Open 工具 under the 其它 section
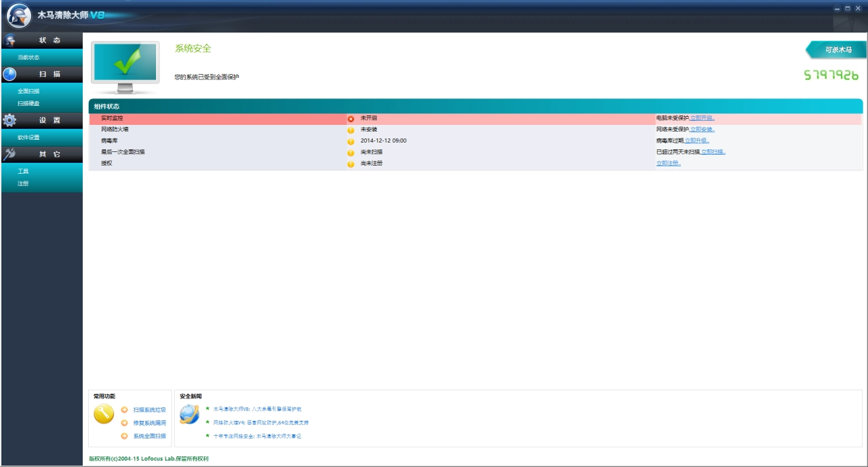Screen dimensions: 868x467 click(x=23, y=171)
